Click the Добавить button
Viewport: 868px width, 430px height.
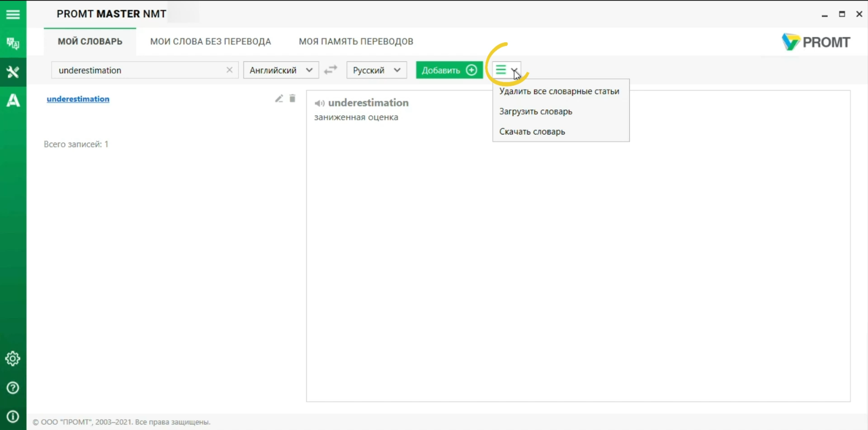click(x=449, y=70)
